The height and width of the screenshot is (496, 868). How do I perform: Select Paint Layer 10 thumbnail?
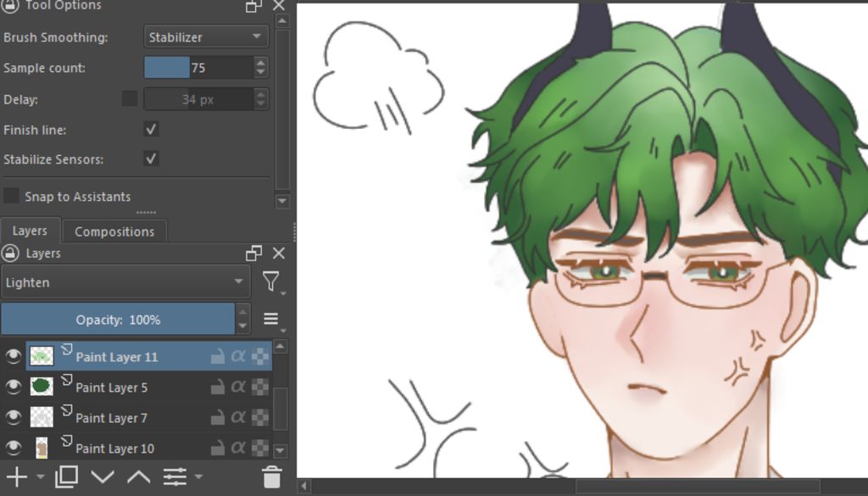(42, 448)
